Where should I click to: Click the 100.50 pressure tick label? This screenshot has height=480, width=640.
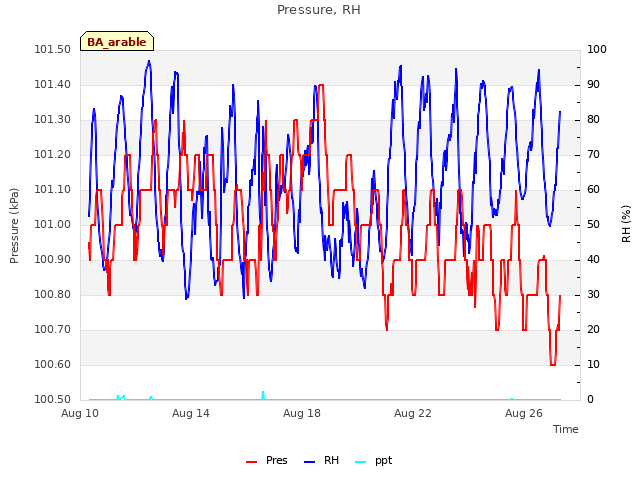click(52, 399)
